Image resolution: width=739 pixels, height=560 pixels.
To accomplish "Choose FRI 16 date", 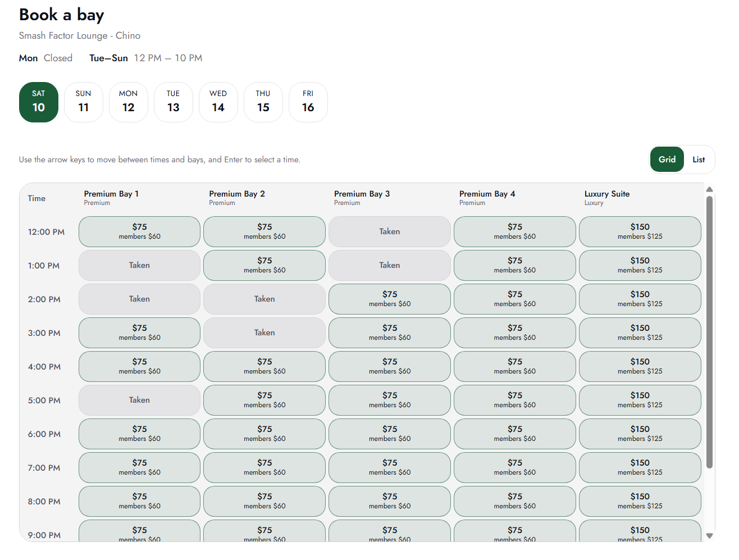I will point(308,102).
